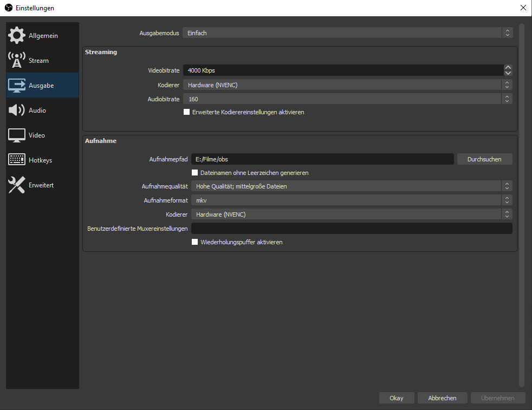532x410 pixels.
Task: Click the Video monitor icon
Action: pos(17,135)
